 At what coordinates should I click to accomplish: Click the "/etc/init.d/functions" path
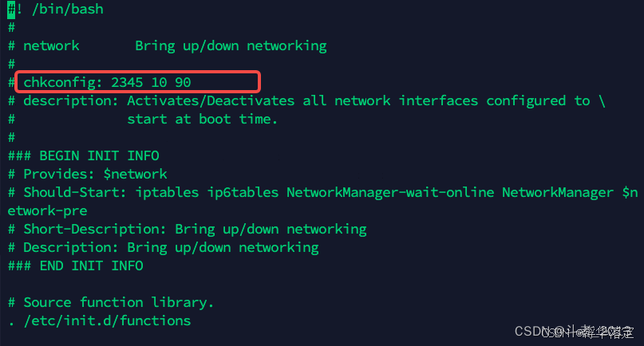(107, 320)
